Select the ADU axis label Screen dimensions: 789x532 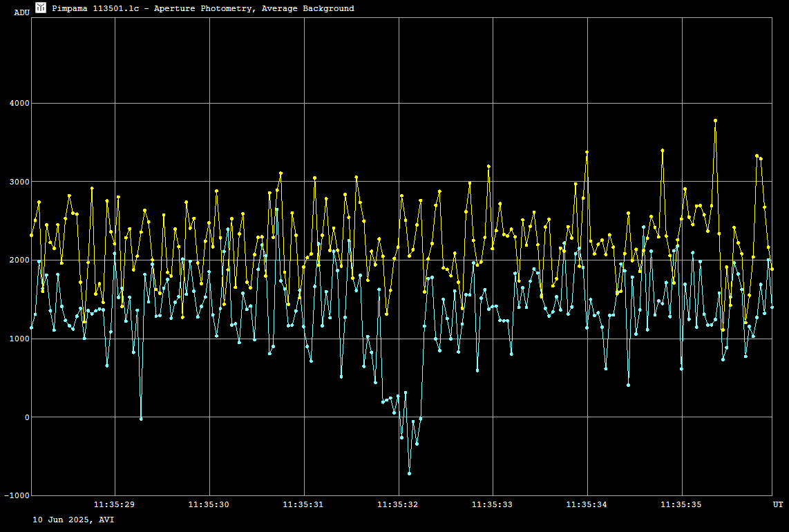click(21, 12)
